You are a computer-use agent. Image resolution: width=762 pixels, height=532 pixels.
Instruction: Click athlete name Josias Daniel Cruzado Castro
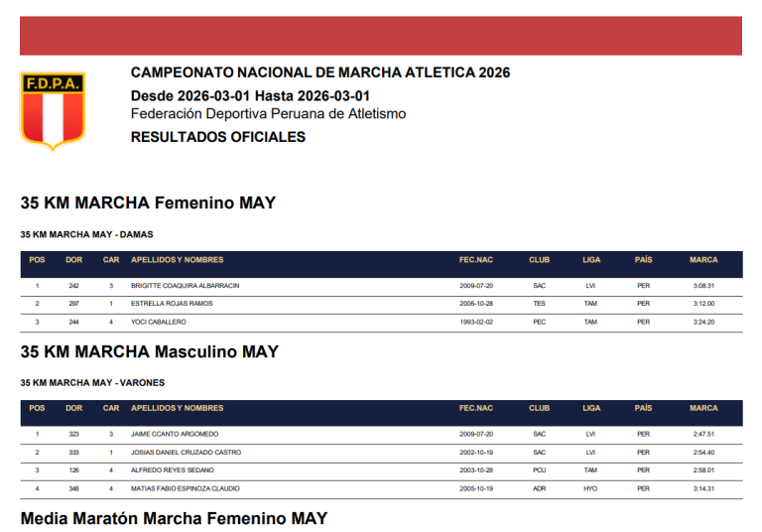(187, 452)
